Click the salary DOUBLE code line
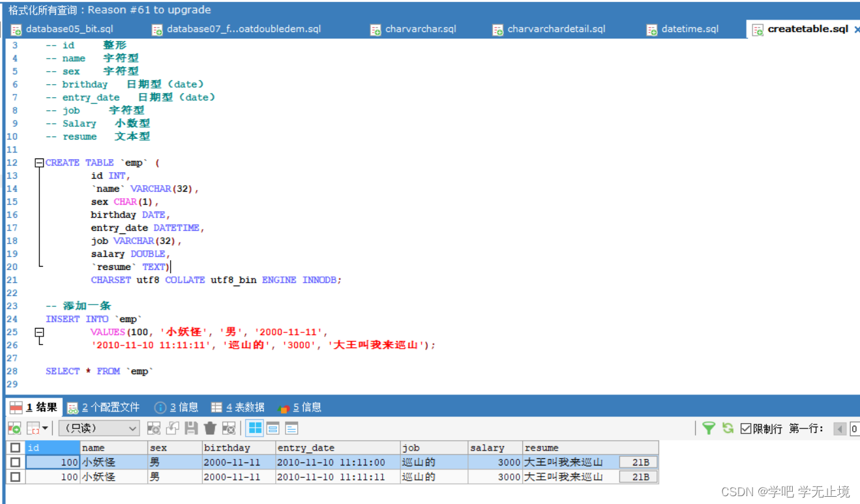 coord(130,254)
